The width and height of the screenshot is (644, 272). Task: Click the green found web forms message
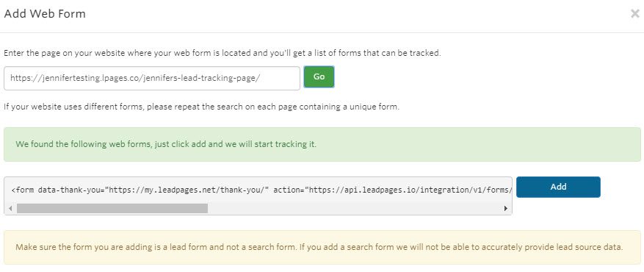[x=322, y=144]
